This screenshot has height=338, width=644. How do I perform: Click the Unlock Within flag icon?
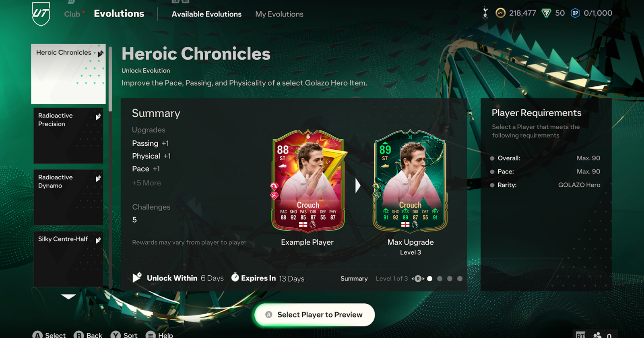pyautogui.click(x=137, y=277)
